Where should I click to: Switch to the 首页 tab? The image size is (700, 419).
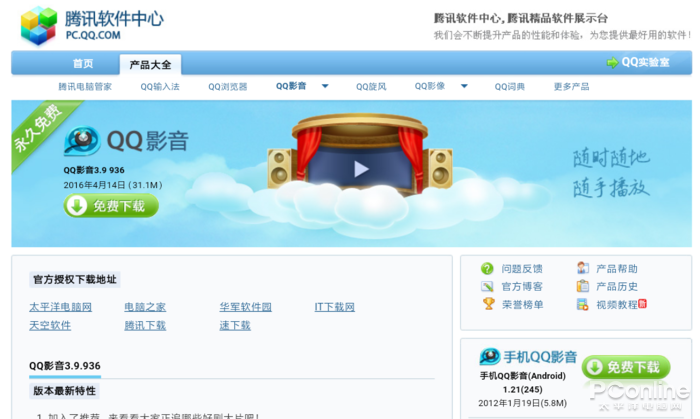pyautogui.click(x=83, y=64)
